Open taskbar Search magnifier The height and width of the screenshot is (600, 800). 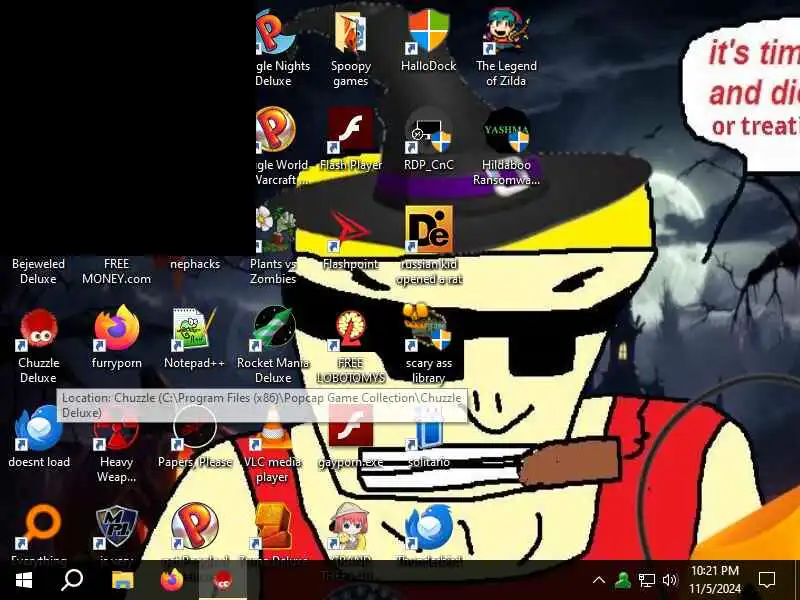tap(72, 580)
